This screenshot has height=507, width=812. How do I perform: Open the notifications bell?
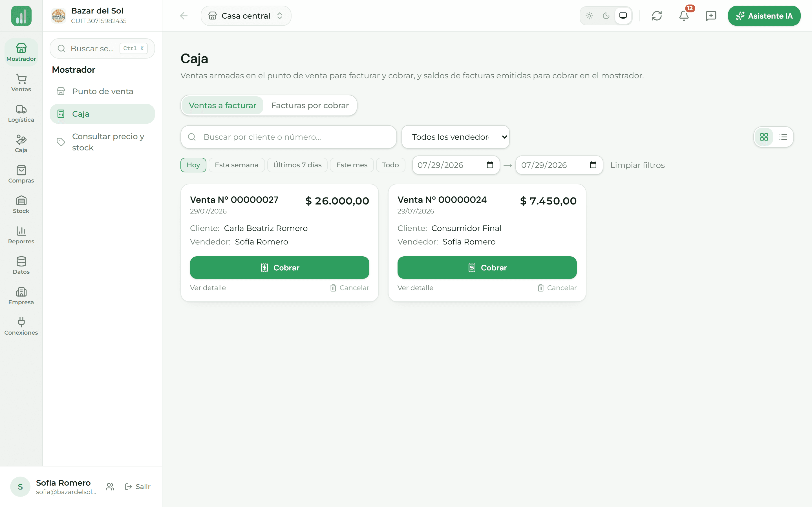pos(683,16)
